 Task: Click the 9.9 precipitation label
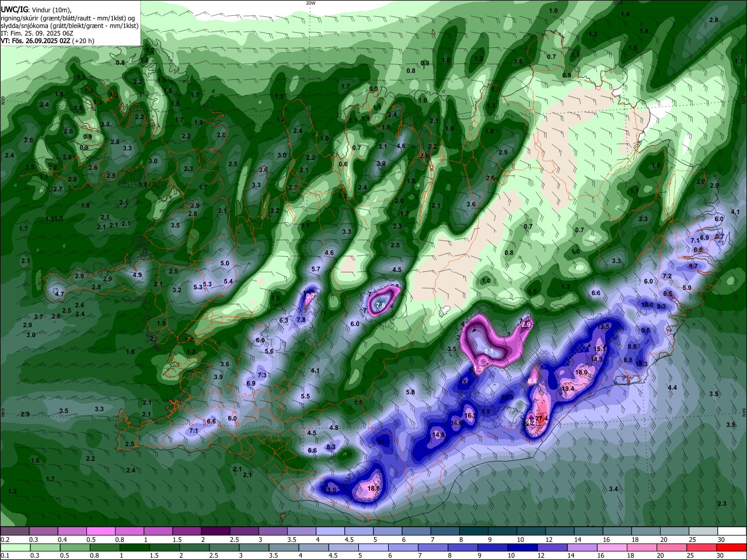pyautogui.click(x=485, y=411)
